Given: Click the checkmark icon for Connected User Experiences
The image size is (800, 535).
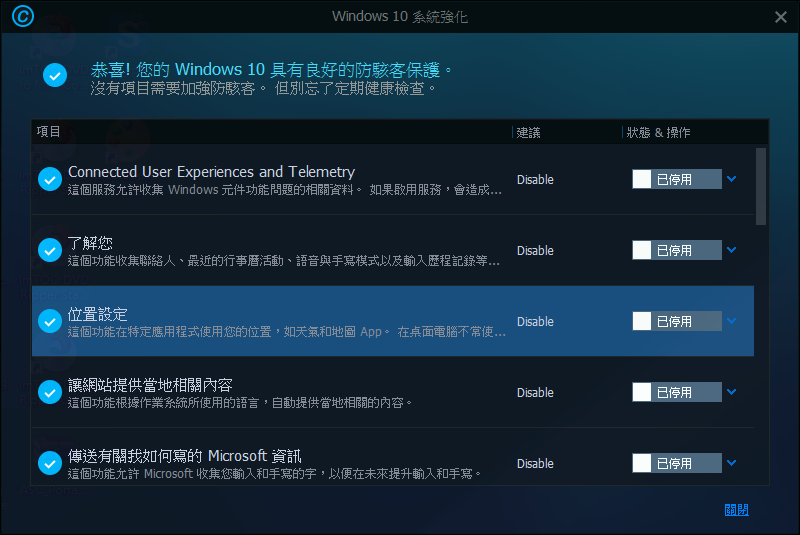Looking at the screenshot, I should [x=49, y=179].
